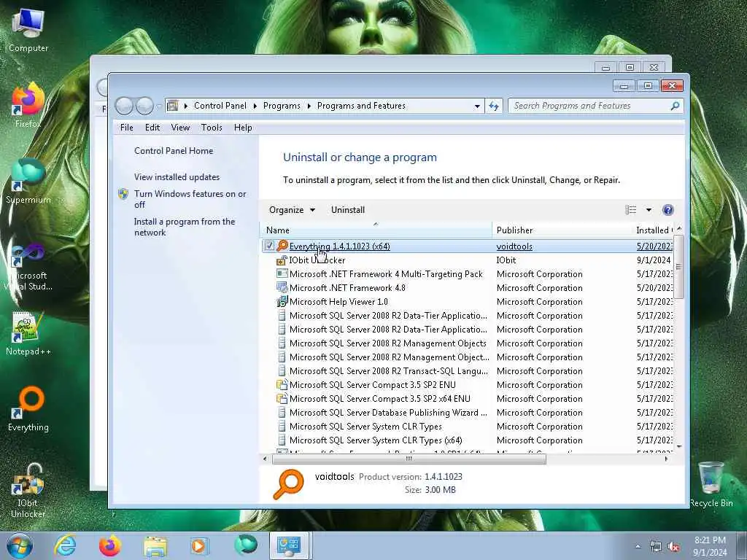Select Microsoft SQL Server Compact 3.5 SP2 ENU
This screenshot has width=747, height=560.
(467, 385)
